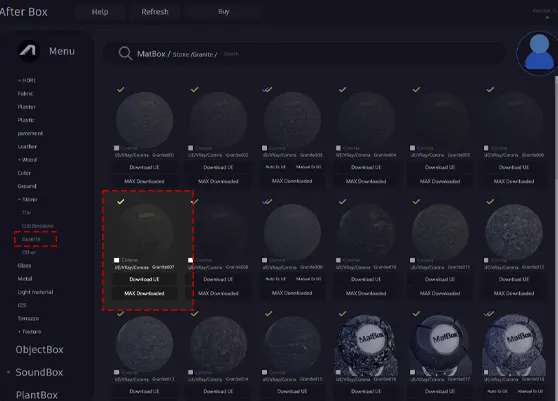Tick the Corona checkbox for Granite012

(x=486, y=260)
